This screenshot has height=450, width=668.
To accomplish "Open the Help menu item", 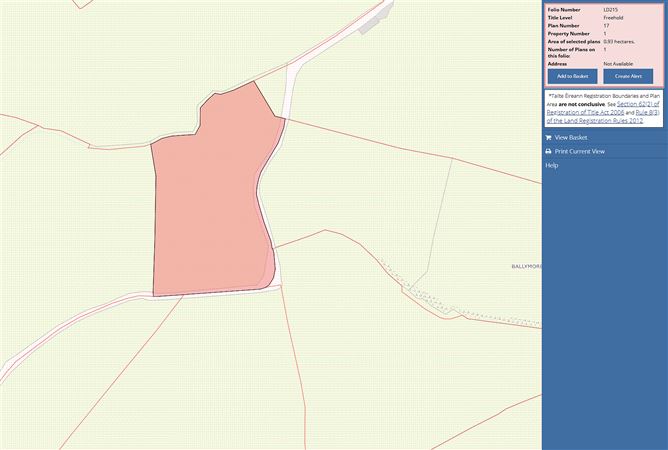I will [x=551, y=165].
